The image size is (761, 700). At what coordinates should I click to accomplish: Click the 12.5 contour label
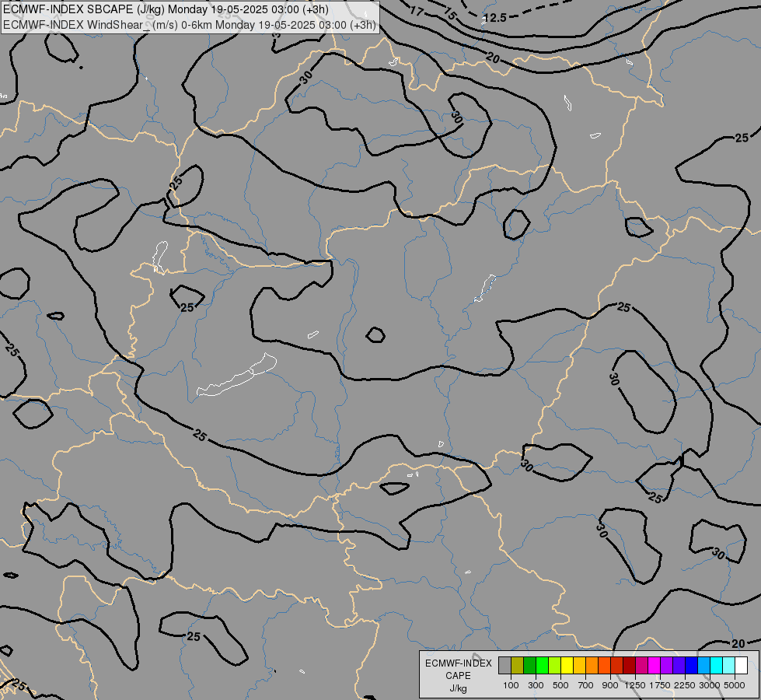click(495, 18)
